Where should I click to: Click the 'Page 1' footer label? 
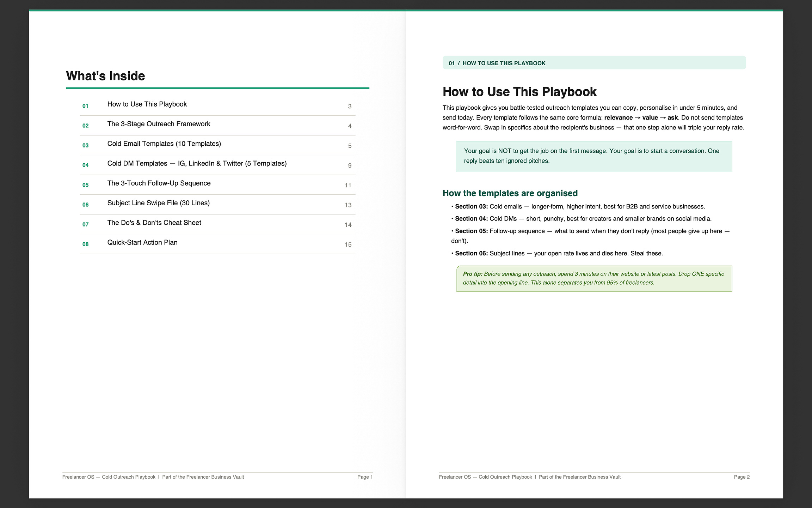pyautogui.click(x=365, y=477)
